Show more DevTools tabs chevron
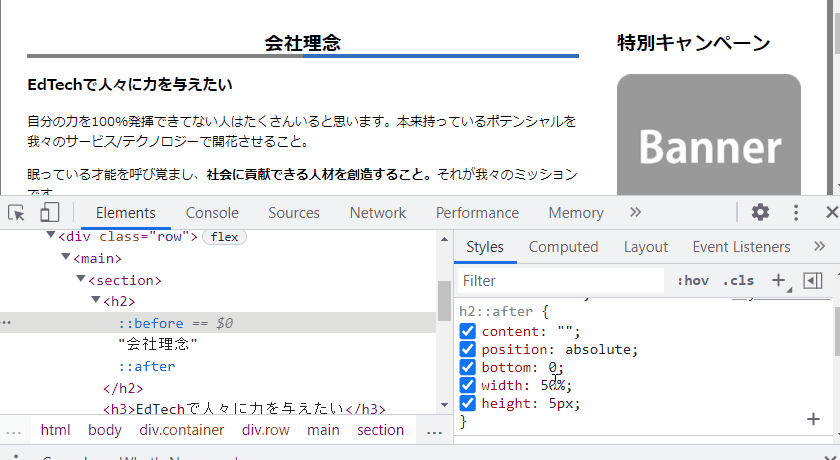840x460 pixels. [635, 212]
